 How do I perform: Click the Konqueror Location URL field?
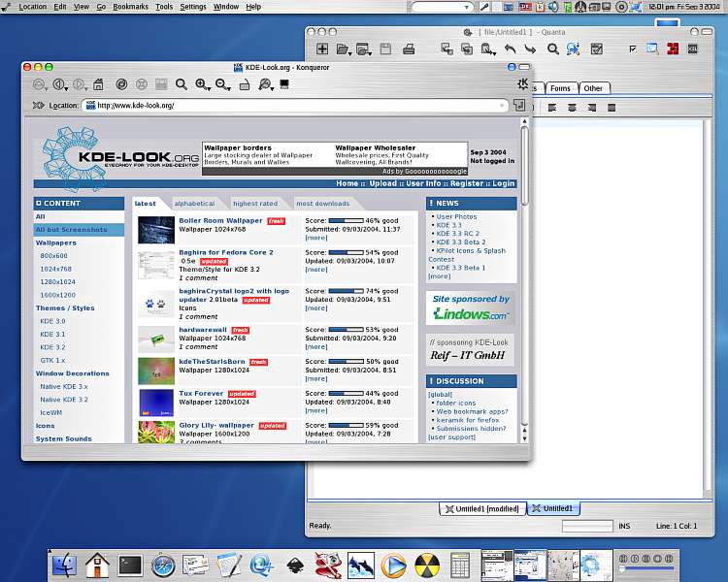296,106
